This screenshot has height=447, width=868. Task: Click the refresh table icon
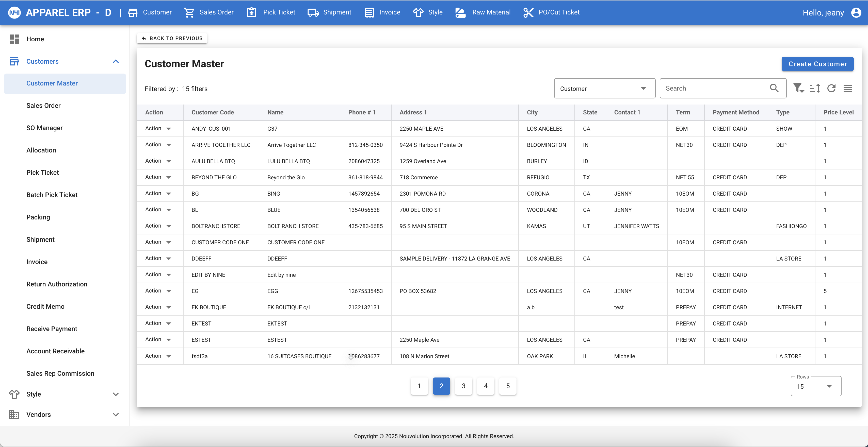point(831,88)
